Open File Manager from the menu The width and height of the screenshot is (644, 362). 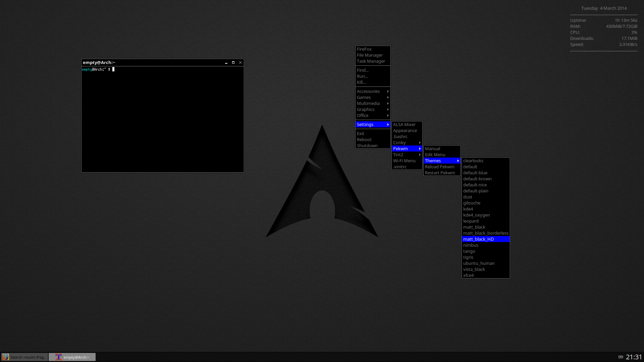[373, 55]
